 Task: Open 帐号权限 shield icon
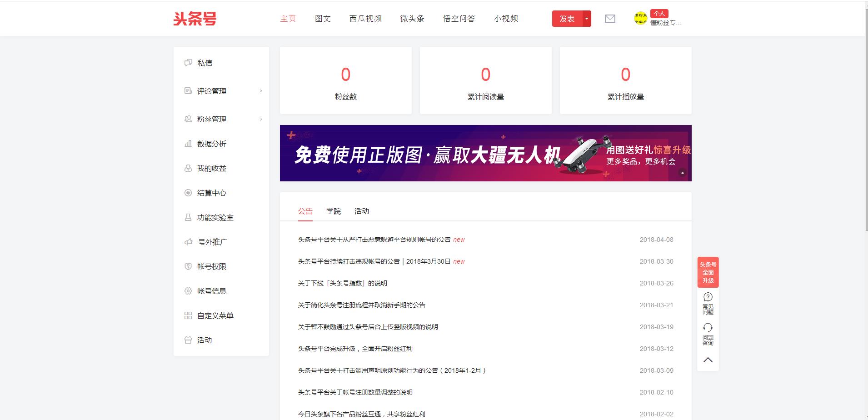pos(188,266)
